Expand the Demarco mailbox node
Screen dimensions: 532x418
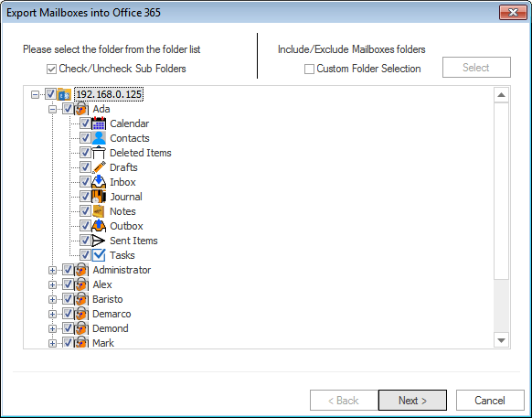pos(52,314)
